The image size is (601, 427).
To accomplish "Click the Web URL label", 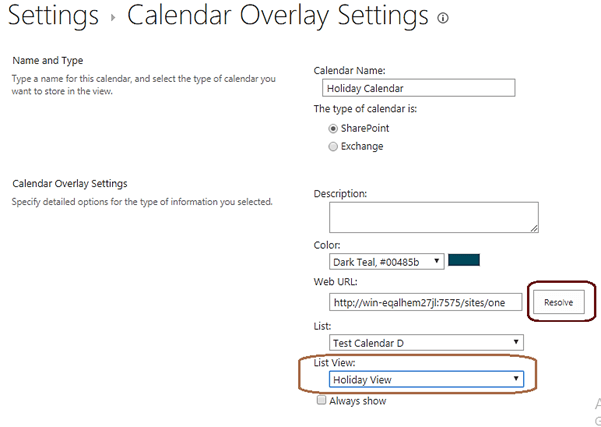I will [337, 281].
